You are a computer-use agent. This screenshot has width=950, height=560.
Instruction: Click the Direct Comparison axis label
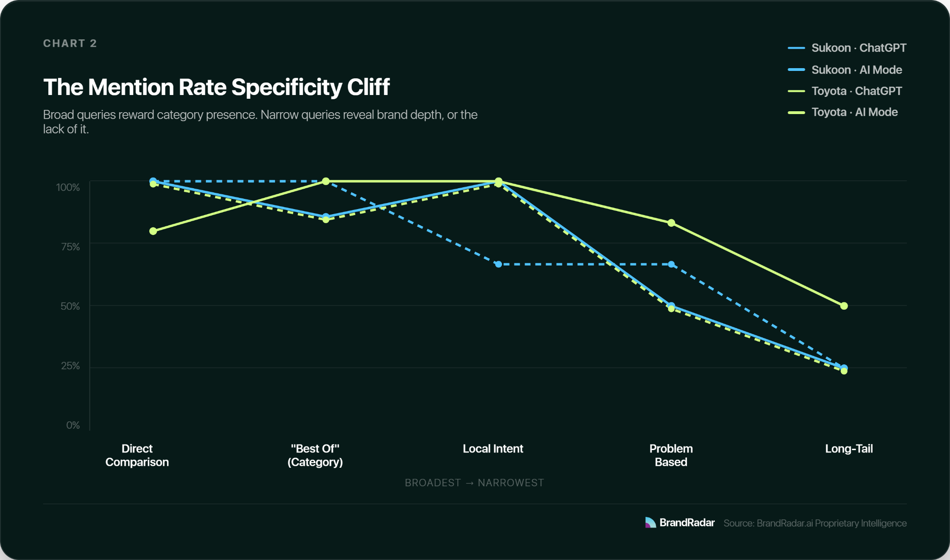tap(137, 455)
